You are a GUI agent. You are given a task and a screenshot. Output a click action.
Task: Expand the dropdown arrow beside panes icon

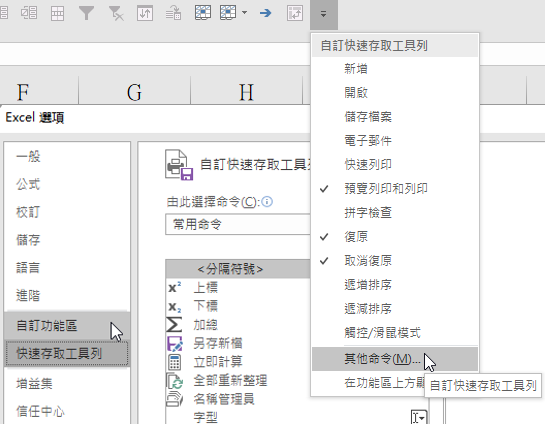(x=244, y=13)
